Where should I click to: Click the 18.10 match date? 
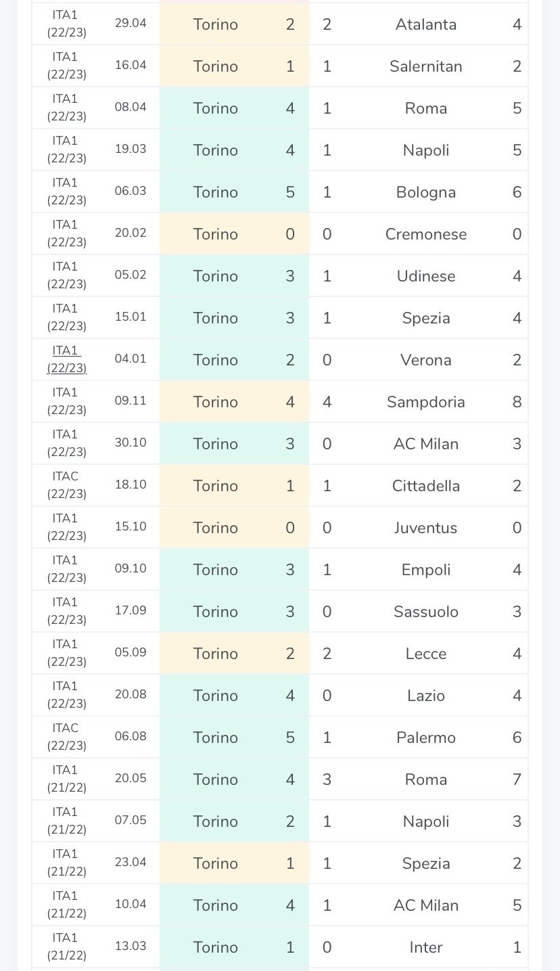[131, 484]
